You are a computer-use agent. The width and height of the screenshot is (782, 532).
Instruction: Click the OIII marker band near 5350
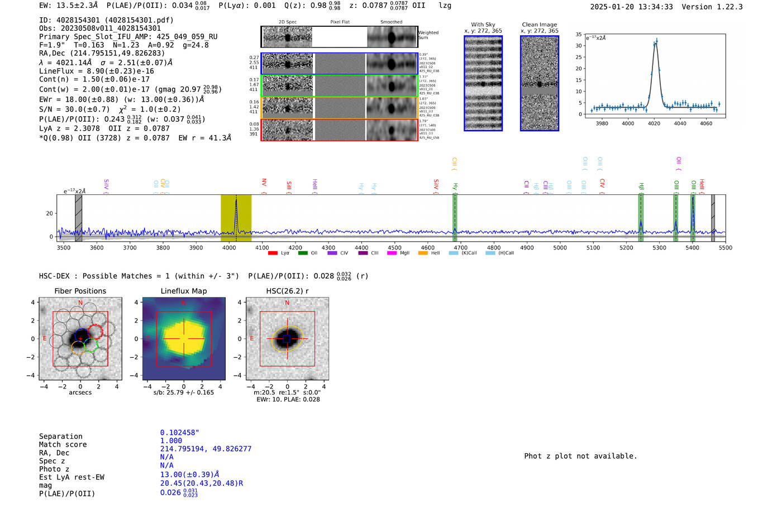tap(676, 218)
